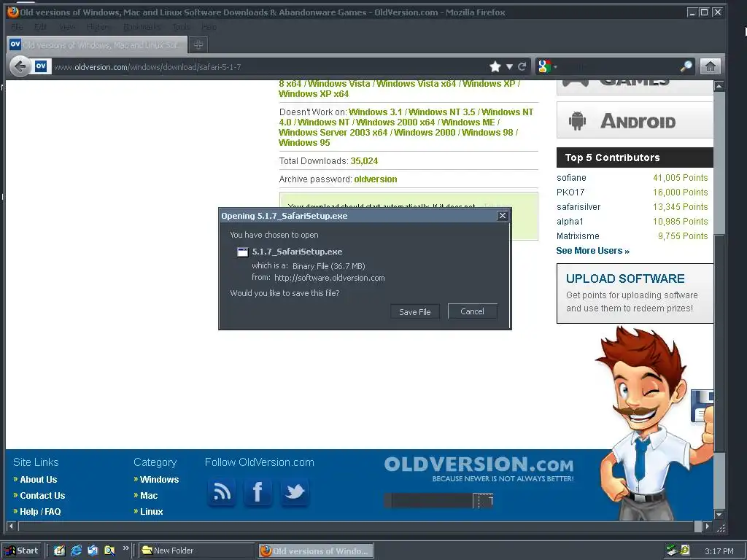747x560 pixels.
Task: Click the total downloads count 35,024
Action: point(364,161)
